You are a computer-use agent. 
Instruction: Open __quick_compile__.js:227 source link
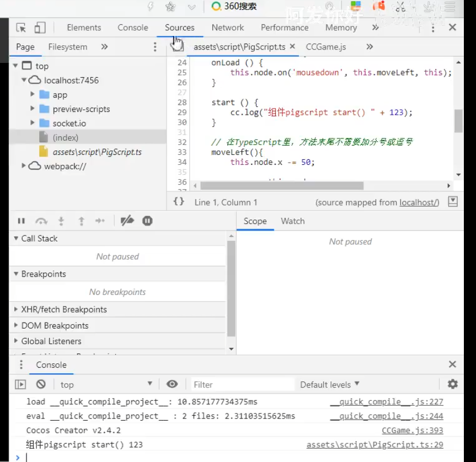[387, 402]
